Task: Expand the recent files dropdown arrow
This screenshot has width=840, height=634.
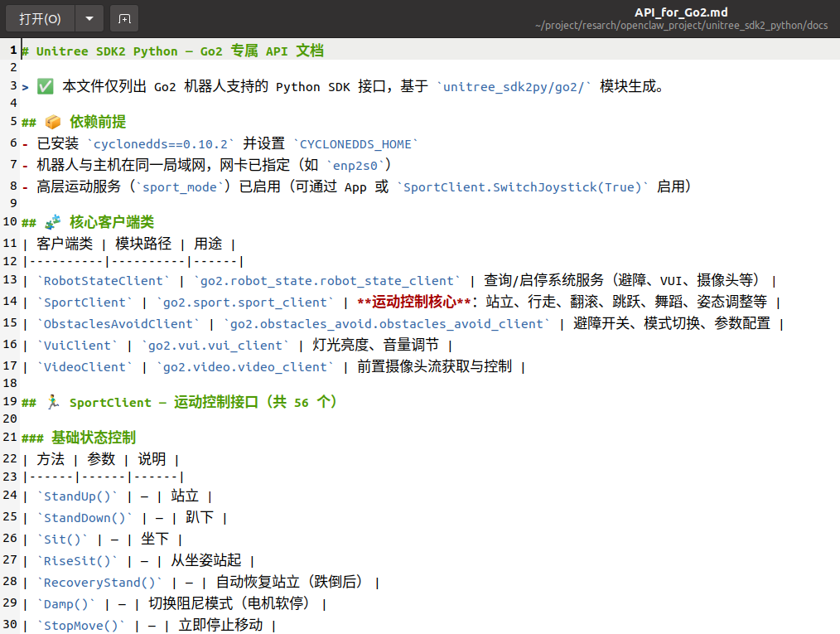Action: (x=89, y=19)
